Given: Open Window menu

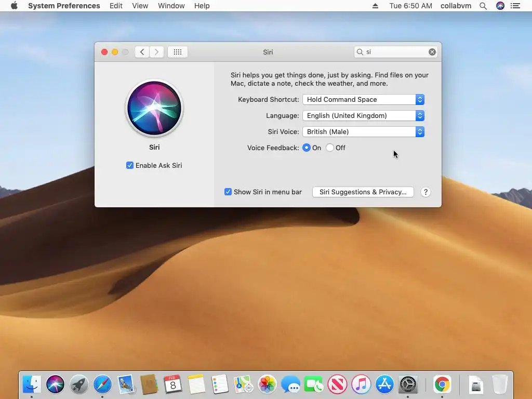Looking at the screenshot, I should click(x=171, y=6).
